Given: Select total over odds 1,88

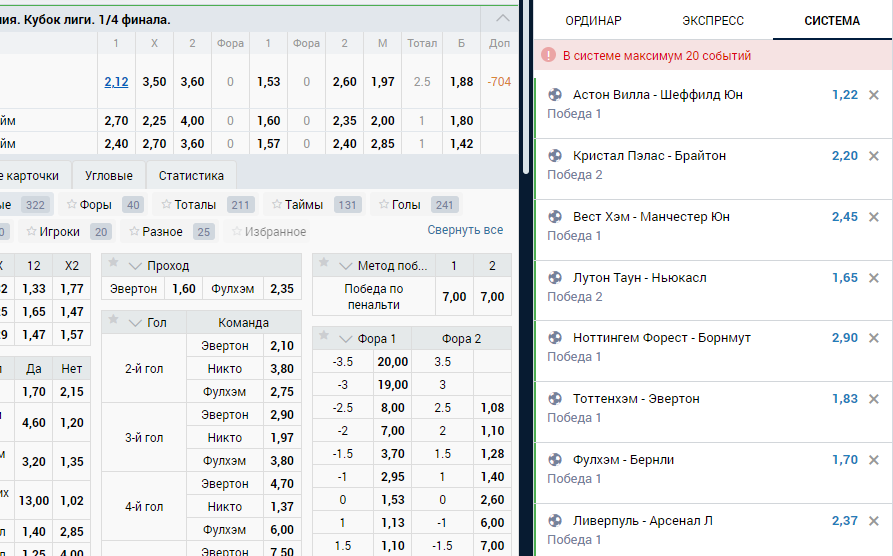Looking at the screenshot, I should [x=461, y=81].
